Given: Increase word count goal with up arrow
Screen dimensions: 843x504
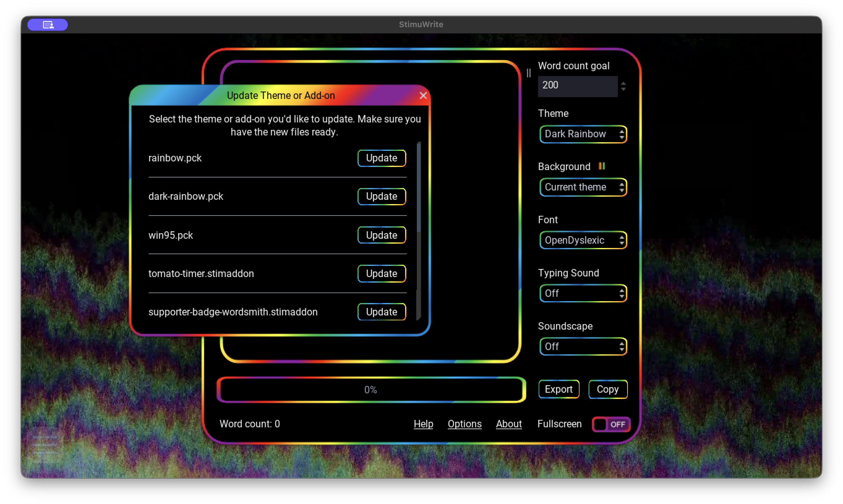Looking at the screenshot, I should pyautogui.click(x=623, y=83).
